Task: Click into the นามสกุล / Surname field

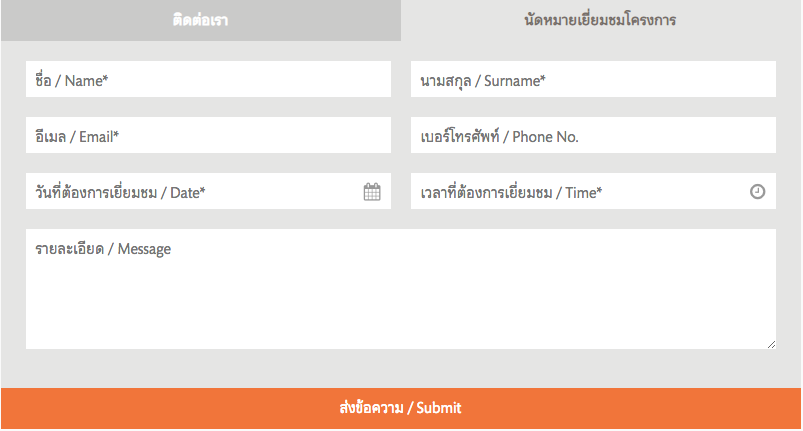Action: [x=593, y=79]
